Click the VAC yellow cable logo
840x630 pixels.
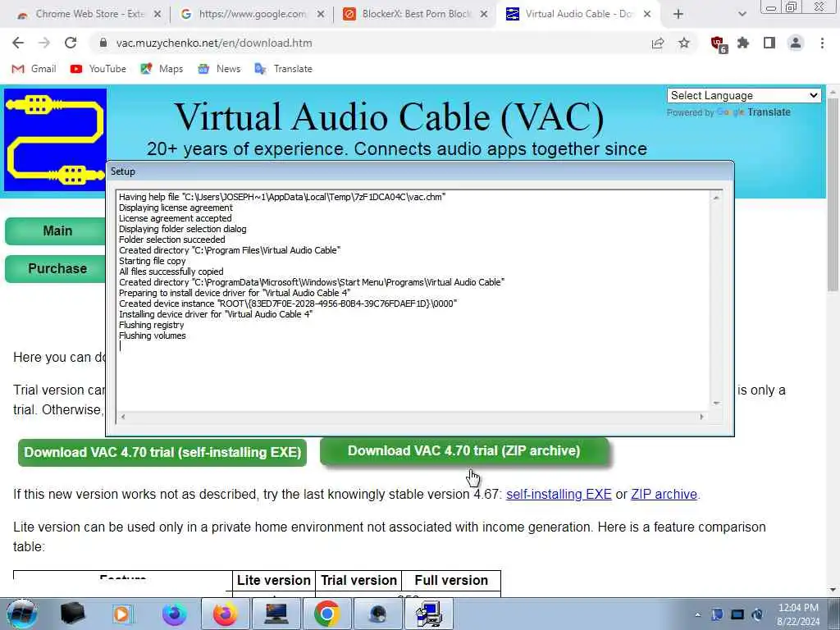(x=55, y=139)
